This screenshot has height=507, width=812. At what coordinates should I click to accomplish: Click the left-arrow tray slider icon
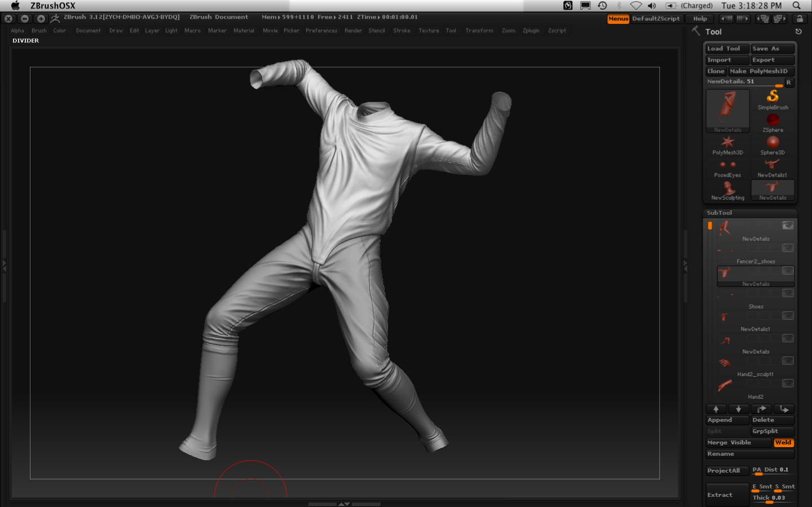pos(727,19)
